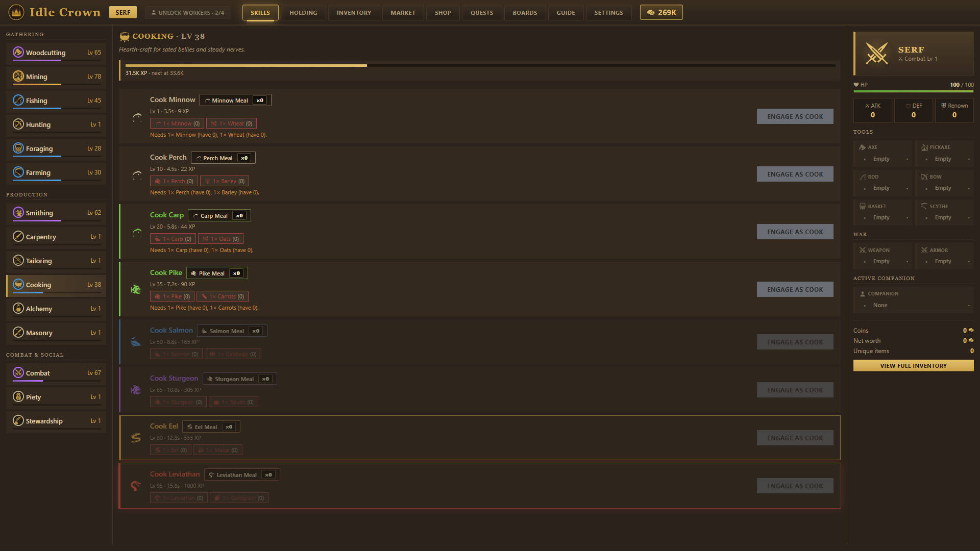This screenshot has height=551, width=980.
Task: Select the Alchemy skill icon
Action: coord(18,309)
